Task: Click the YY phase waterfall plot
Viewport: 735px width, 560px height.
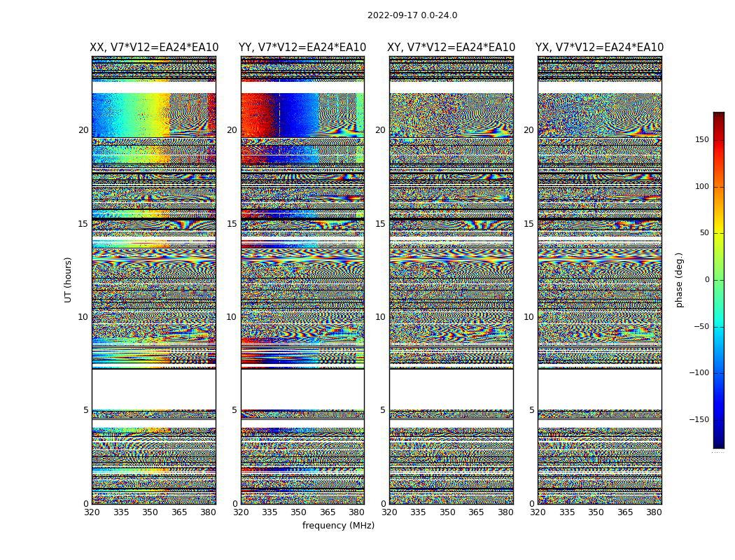Action: 302,280
